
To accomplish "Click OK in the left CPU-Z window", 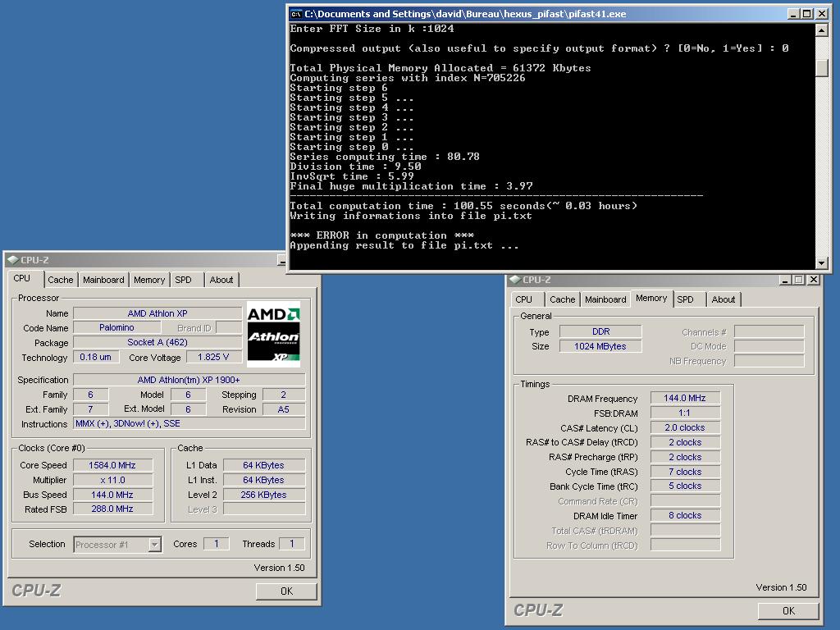I will tap(286, 591).
